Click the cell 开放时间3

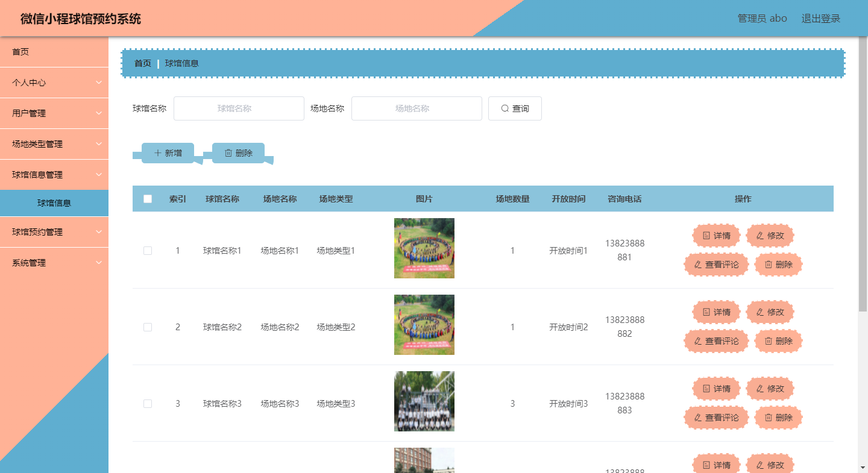point(568,404)
